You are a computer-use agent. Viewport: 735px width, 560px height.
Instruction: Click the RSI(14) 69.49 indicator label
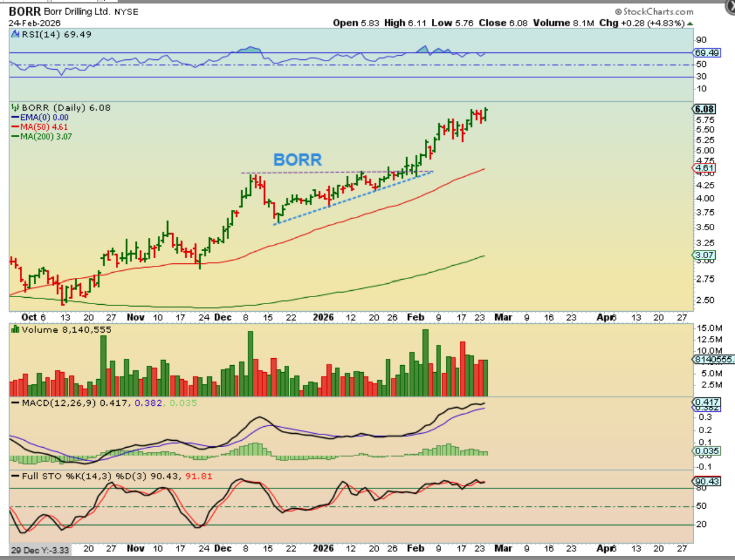56,34
